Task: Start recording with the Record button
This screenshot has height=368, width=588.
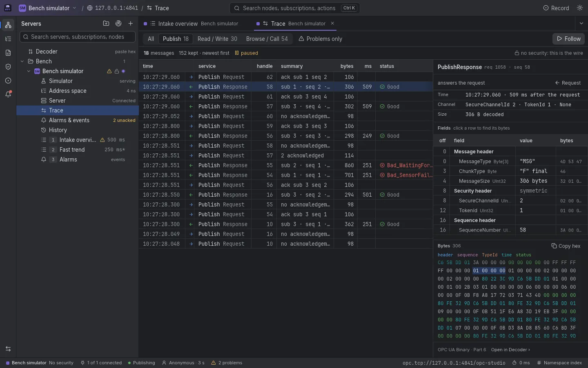Action: [556, 8]
